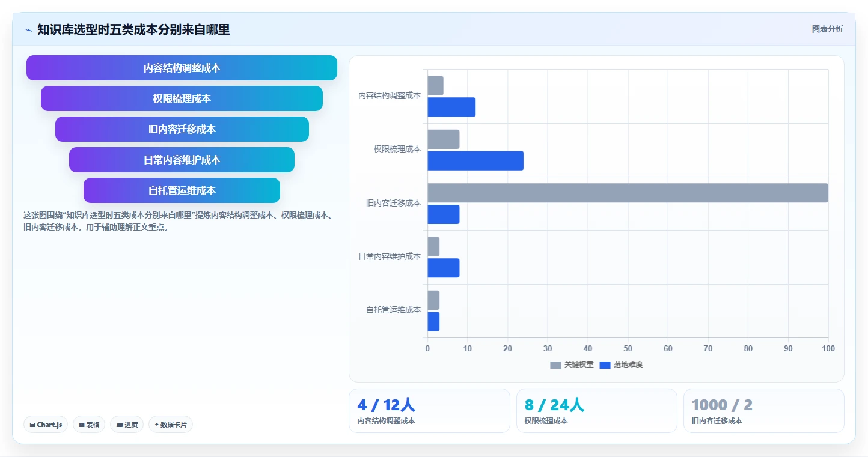Click the x-axis value 100
Viewport: 868px width, 457px height.
pos(828,348)
